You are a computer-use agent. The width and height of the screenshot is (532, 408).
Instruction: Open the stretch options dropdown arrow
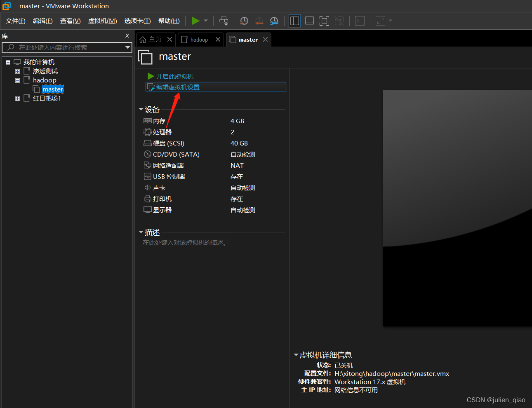pyautogui.click(x=391, y=21)
